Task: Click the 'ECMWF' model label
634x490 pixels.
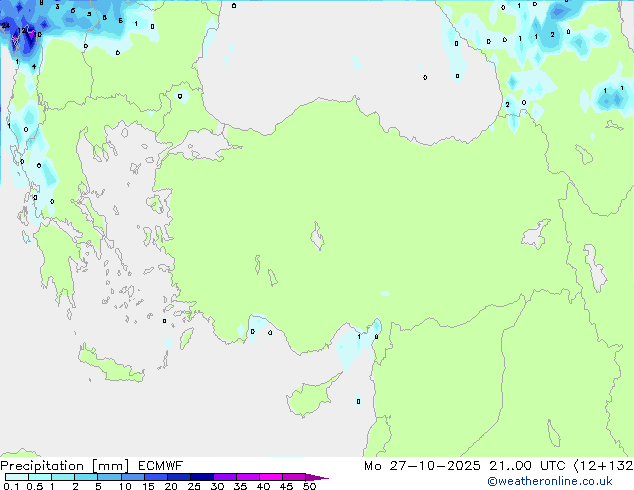Action: [x=161, y=466]
